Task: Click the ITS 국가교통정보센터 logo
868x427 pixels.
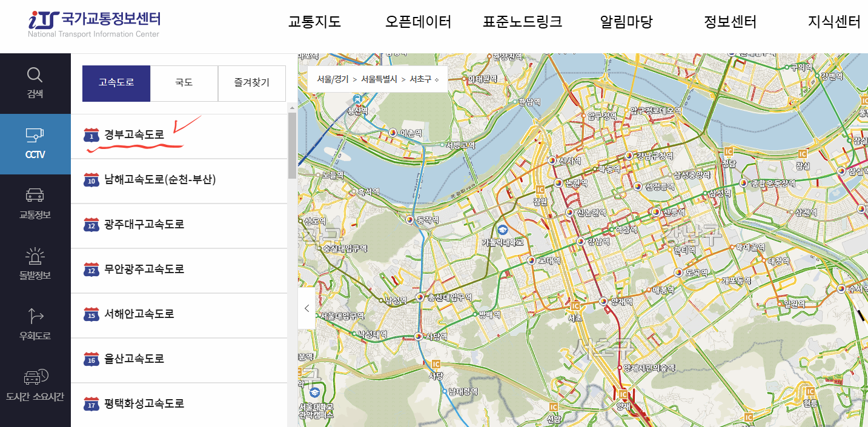Action: pyautogui.click(x=94, y=23)
